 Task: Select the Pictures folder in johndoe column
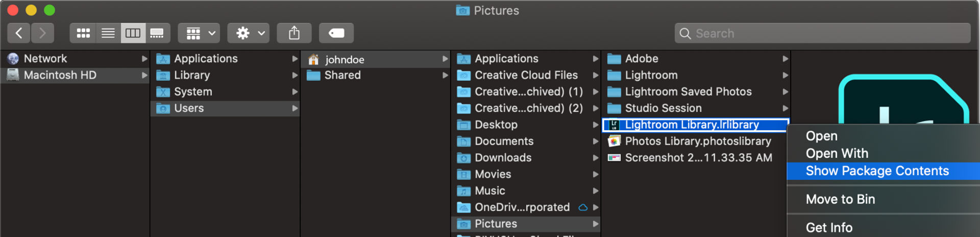tap(526, 224)
